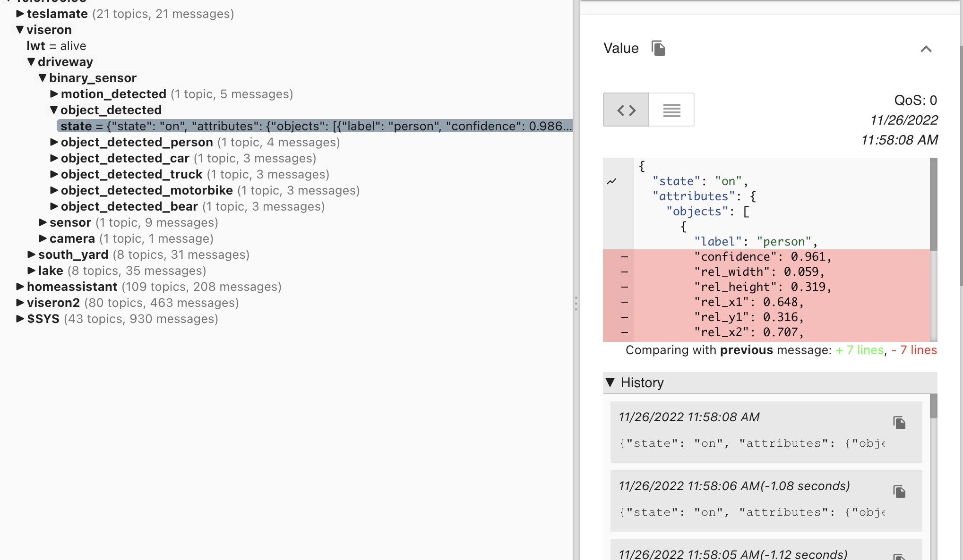Collapse the viseron topic
963x560 pixels.
[x=20, y=30]
